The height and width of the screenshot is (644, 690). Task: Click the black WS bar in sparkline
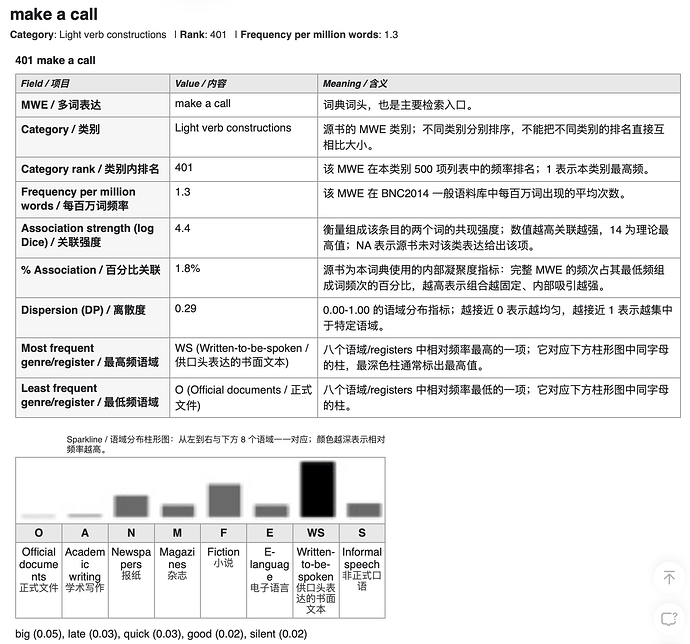[317, 489]
